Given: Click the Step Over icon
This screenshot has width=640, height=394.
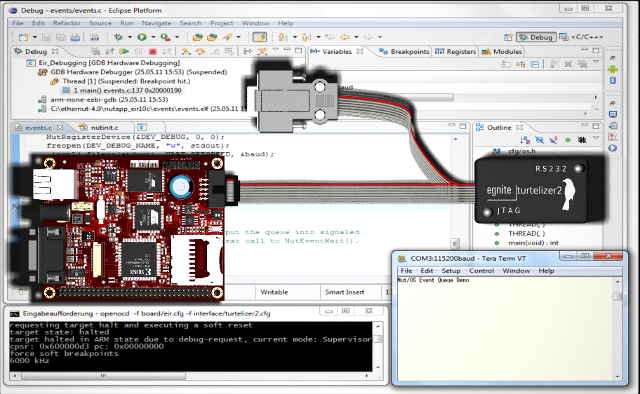Looking at the screenshot, I should [200, 51].
